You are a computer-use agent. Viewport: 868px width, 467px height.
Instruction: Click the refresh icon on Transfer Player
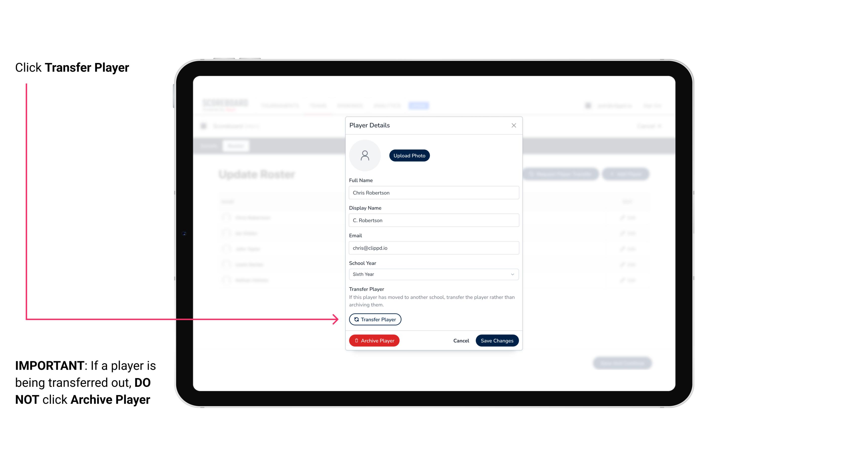click(356, 319)
